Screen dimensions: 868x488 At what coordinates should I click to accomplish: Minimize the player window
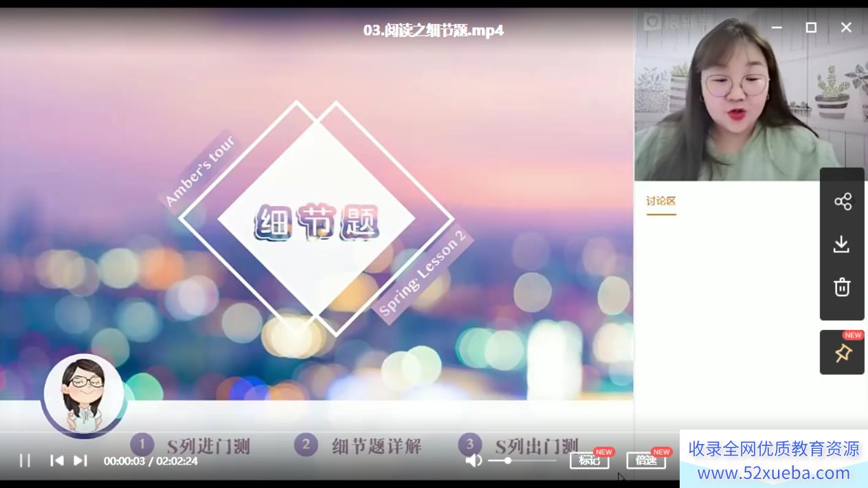pos(777,27)
